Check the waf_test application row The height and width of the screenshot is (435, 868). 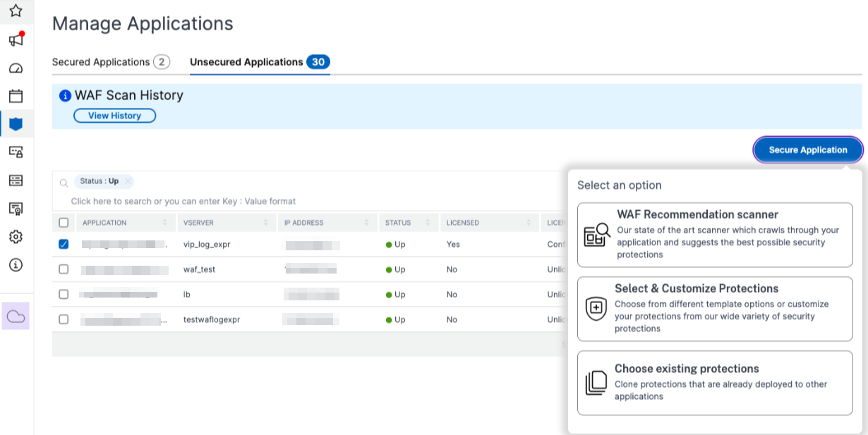64,269
